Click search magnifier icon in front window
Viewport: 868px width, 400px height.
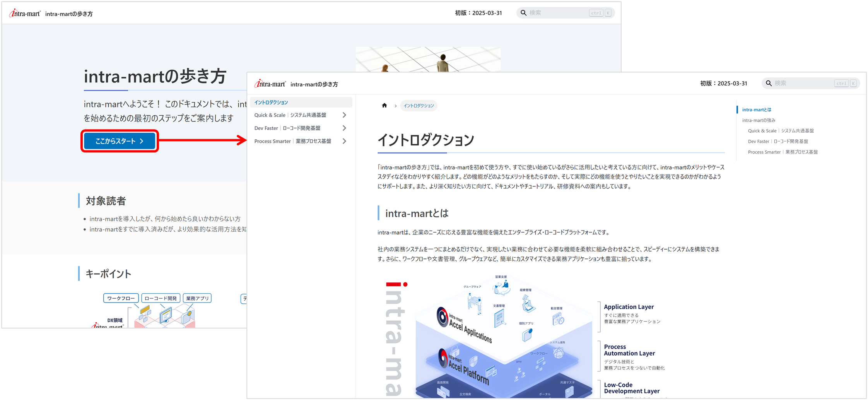click(x=769, y=83)
